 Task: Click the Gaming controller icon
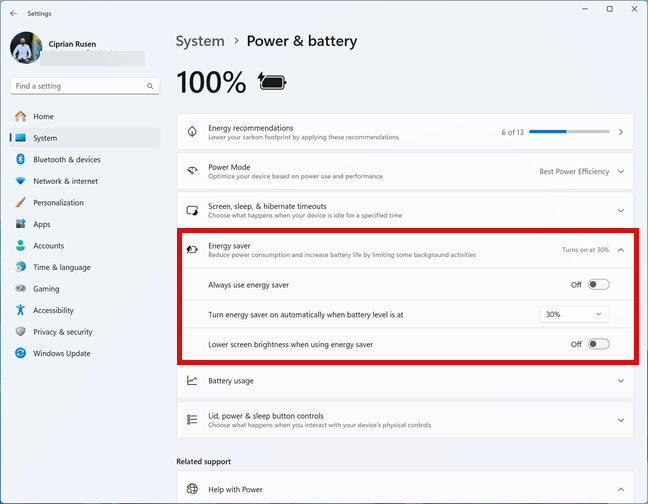[20, 288]
